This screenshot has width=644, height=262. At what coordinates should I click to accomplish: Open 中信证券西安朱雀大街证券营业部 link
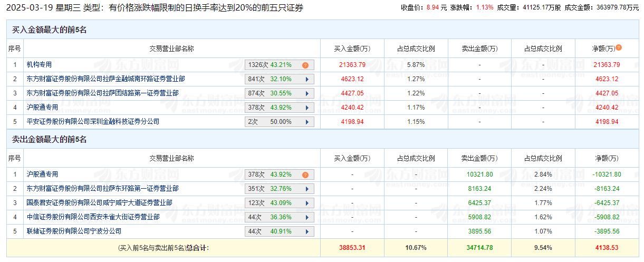pyautogui.click(x=93, y=217)
